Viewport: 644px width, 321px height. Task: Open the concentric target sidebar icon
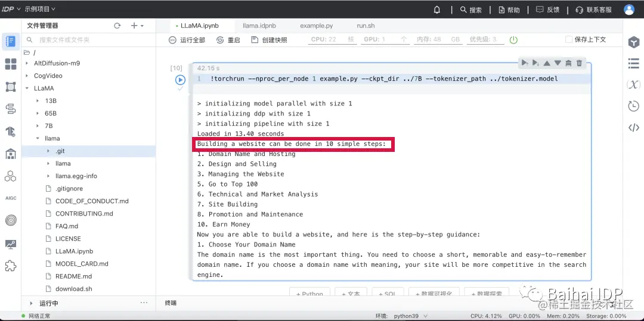point(11,220)
